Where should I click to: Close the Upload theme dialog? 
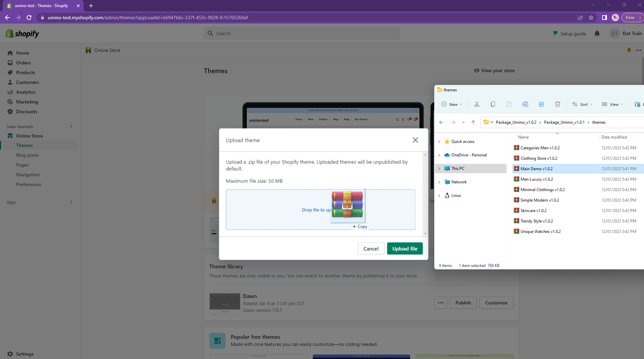click(415, 140)
